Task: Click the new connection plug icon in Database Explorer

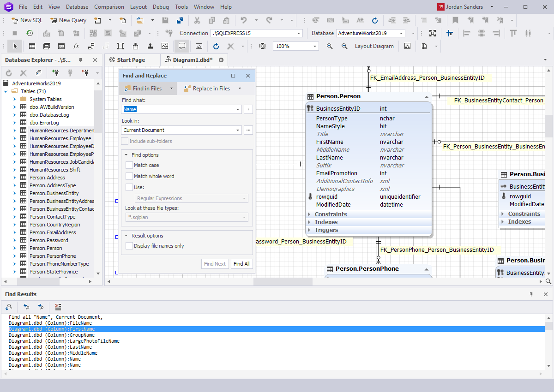Action: pos(56,73)
